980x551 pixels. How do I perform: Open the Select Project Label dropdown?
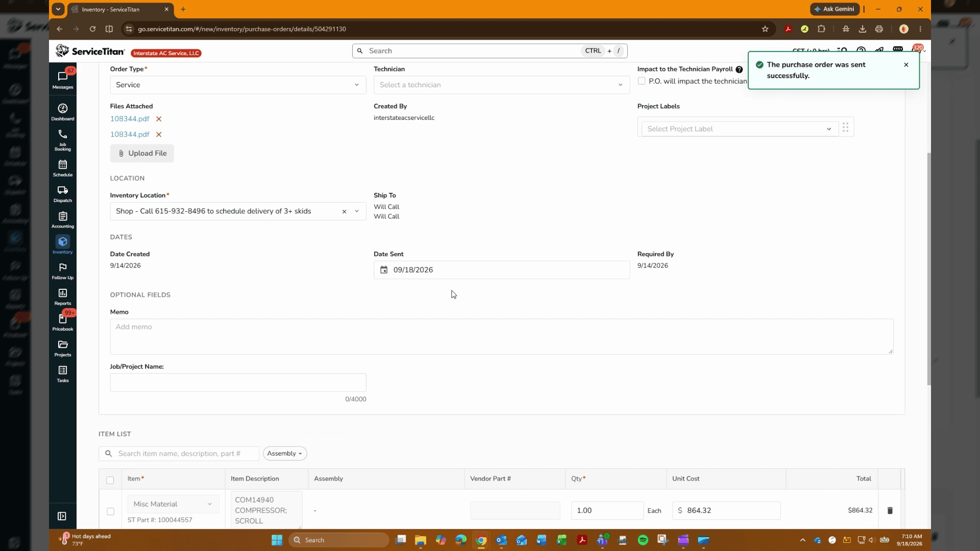pyautogui.click(x=740, y=129)
